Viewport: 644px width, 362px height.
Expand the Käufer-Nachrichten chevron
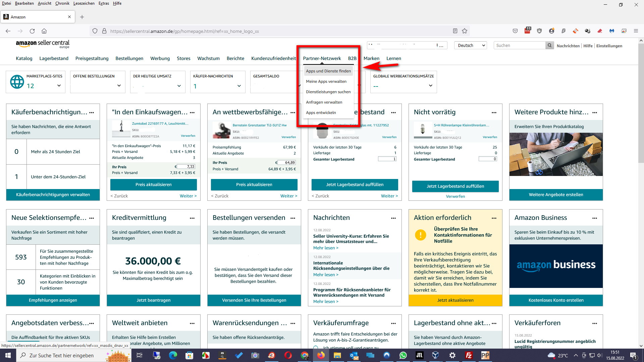click(239, 86)
